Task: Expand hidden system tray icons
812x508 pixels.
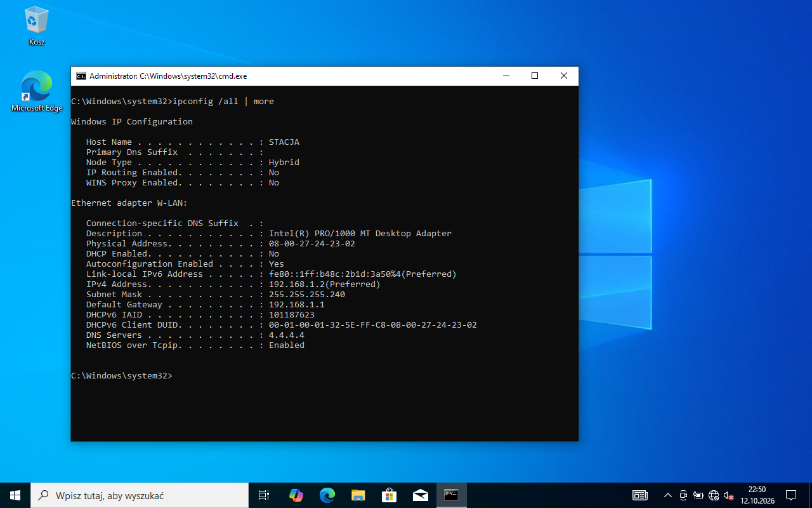Action: [x=667, y=495]
